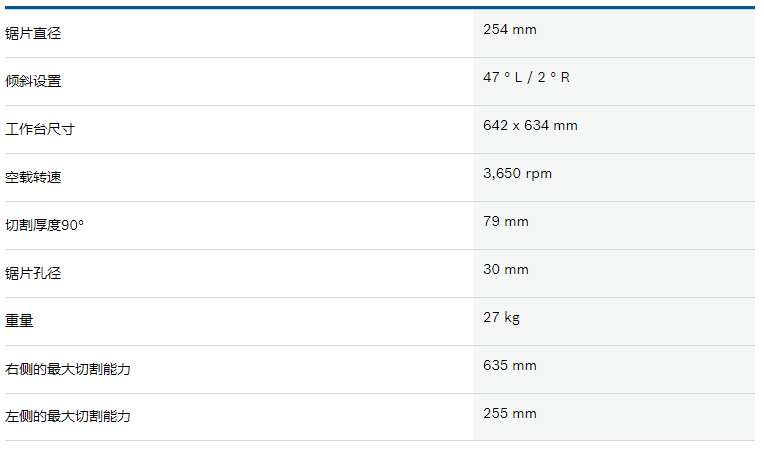Click the 倾斜设置 row label
The width and height of the screenshot is (764, 454).
33,81
